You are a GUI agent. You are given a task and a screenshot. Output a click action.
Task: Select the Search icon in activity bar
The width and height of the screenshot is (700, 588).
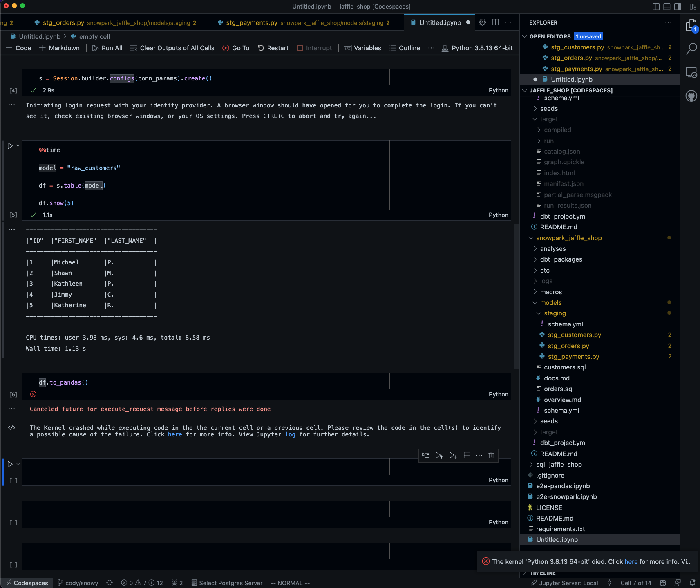tap(691, 49)
